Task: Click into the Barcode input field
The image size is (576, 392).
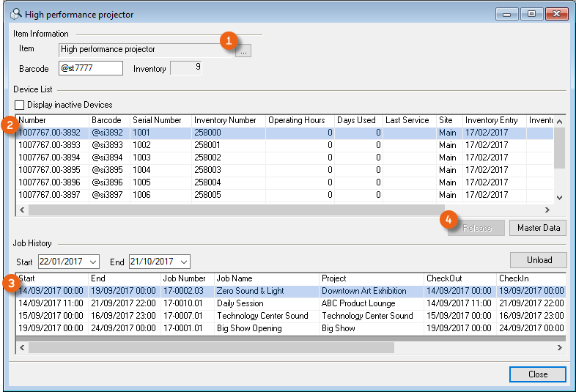Action: [x=90, y=69]
